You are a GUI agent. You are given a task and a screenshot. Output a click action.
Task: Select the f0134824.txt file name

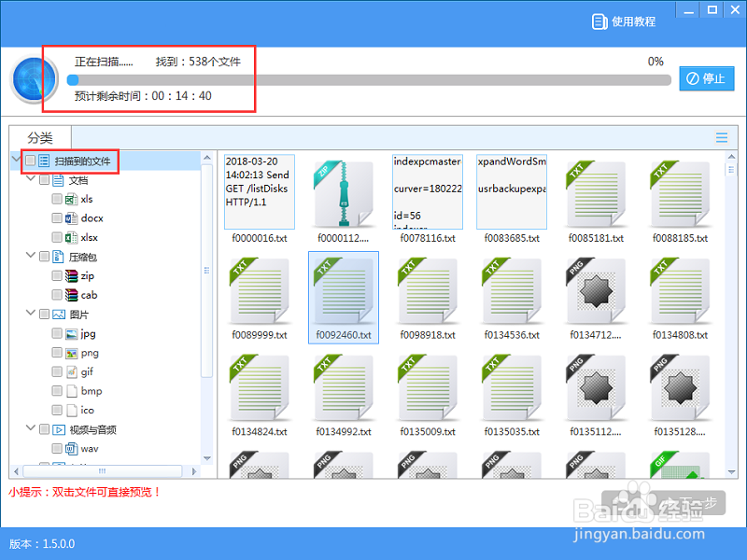[x=260, y=431]
